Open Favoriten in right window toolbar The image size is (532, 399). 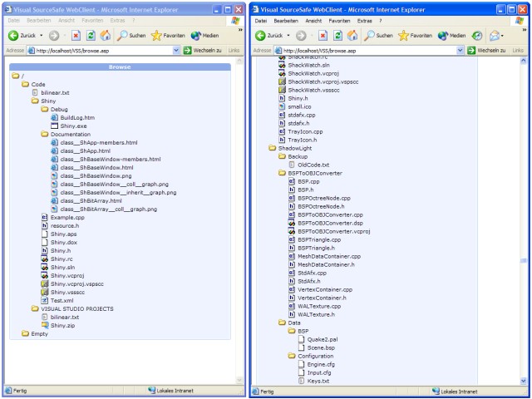click(x=416, y=35)
